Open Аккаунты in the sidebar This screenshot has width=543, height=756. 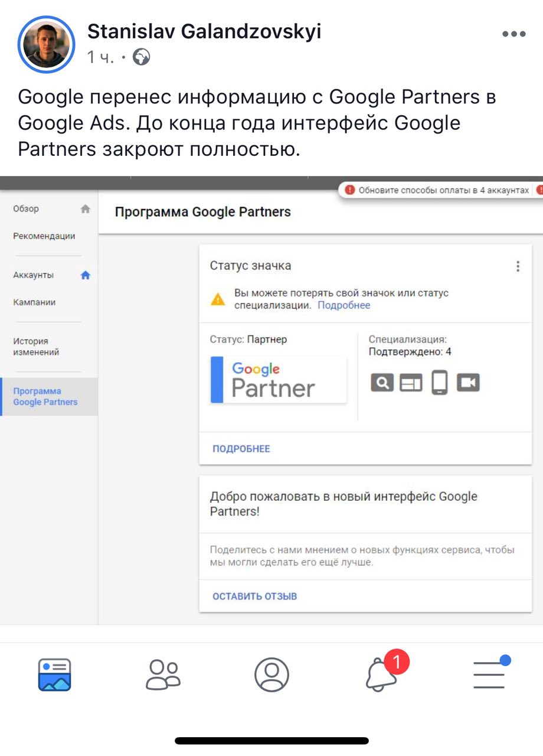click(x=34, y=275)
